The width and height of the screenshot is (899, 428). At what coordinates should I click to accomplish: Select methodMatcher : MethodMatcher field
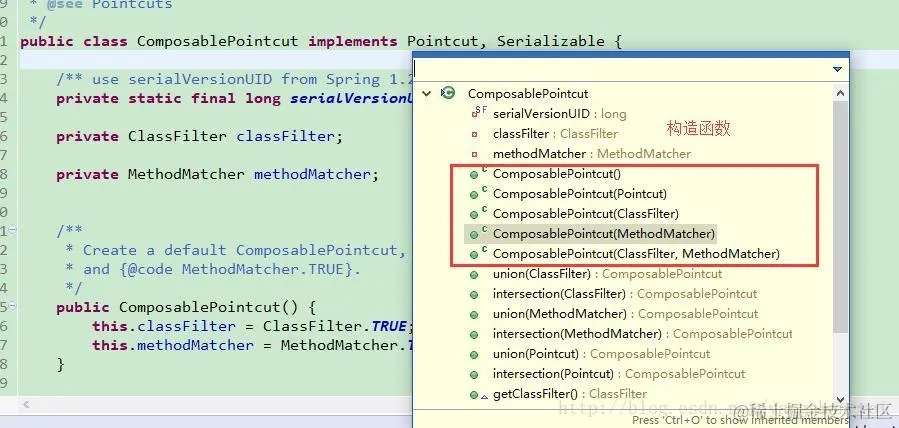point(592,154)
